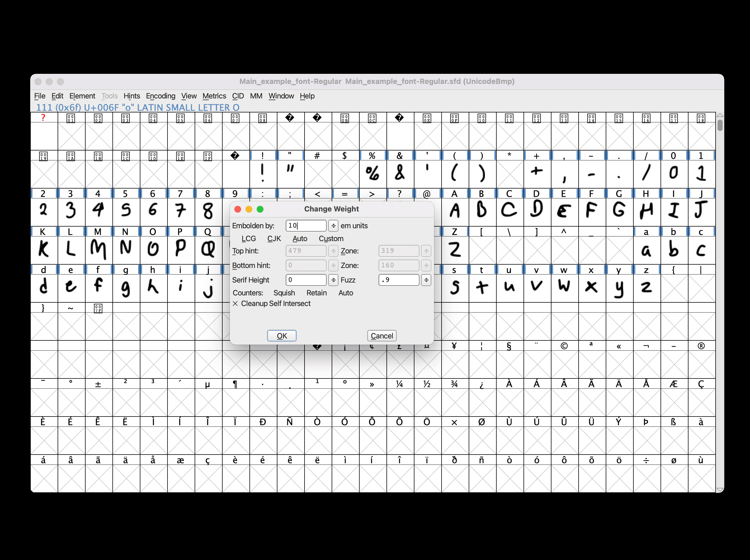The height and width of the screenshot is (560, 750).
Task: Click the Top hint stepper arrows
Action: click(334, 251)
